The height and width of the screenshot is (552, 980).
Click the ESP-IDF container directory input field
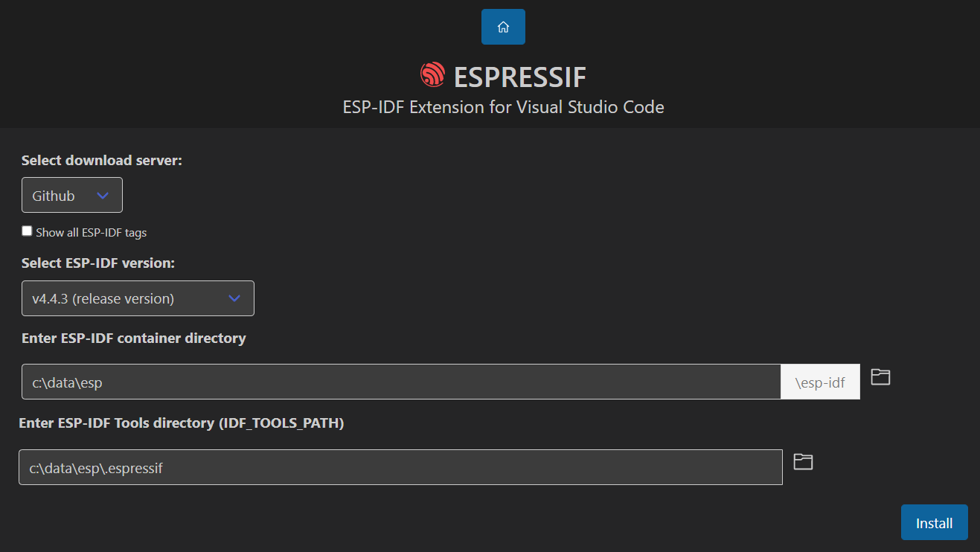point(401,382)
